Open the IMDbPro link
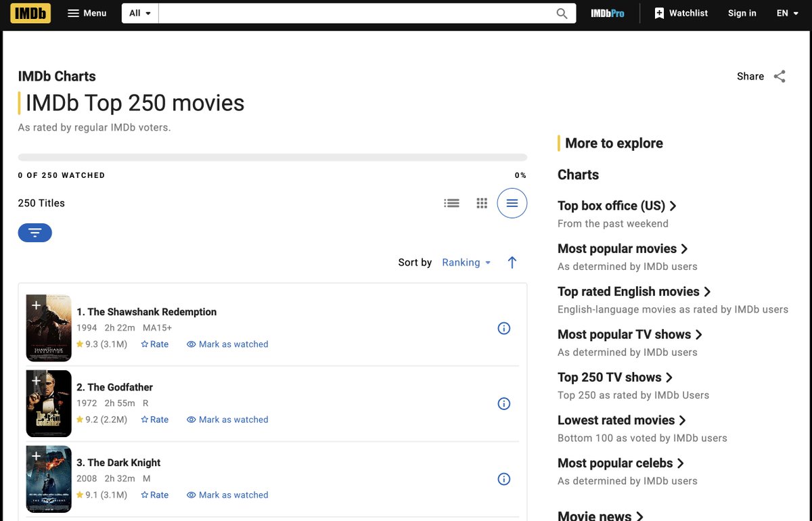812x521 pixels. (608, 13)
